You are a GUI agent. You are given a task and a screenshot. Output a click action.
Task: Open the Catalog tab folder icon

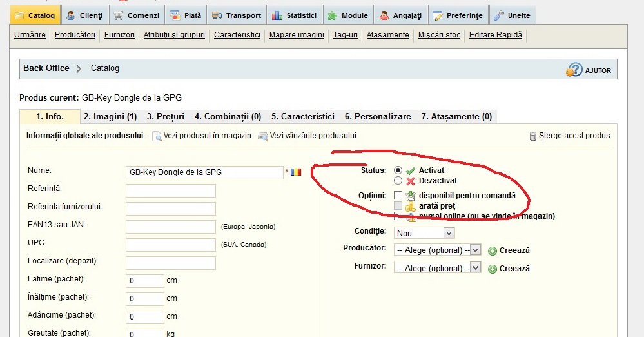[x=19, y=15]
